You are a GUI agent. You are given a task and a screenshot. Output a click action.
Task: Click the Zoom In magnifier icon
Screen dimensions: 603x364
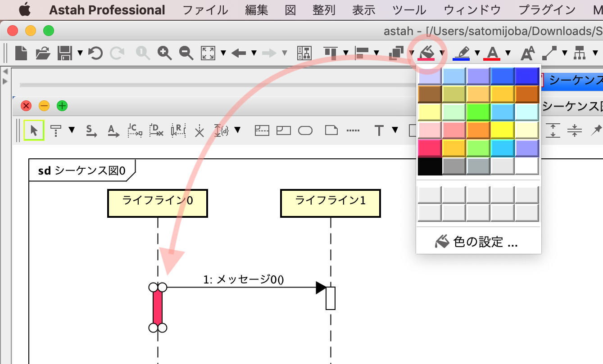tap(165, 53)
